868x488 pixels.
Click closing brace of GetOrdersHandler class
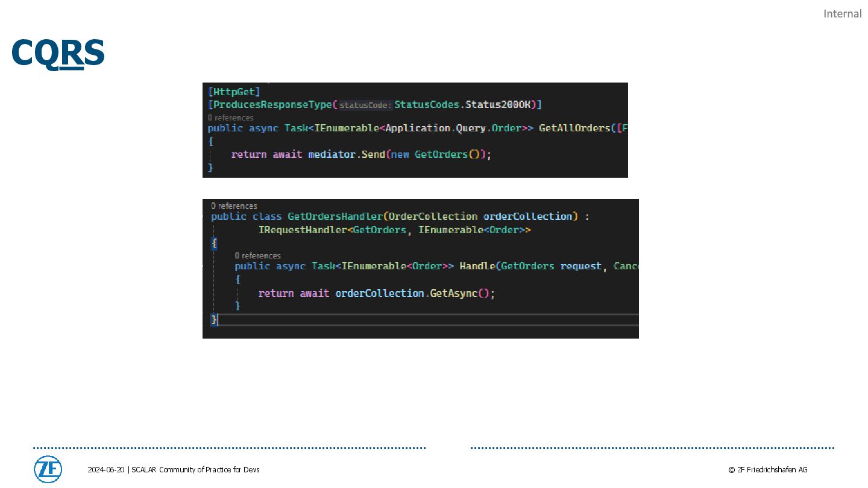coord(214,319)
